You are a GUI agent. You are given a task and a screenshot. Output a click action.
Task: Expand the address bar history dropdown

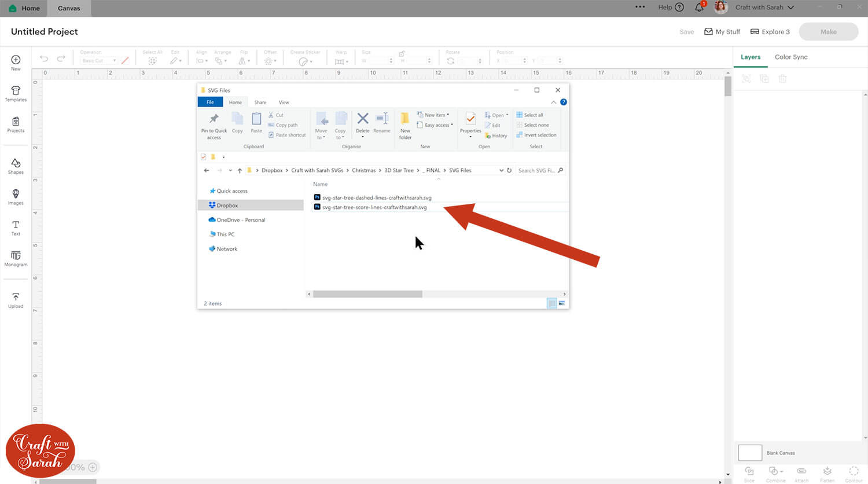pos(501,170)
